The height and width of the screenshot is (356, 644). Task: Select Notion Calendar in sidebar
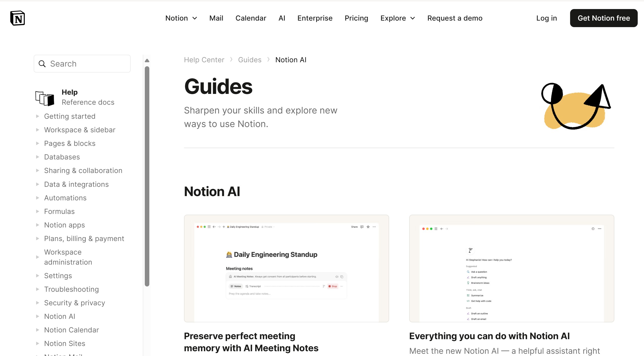(x=71, y=330)
